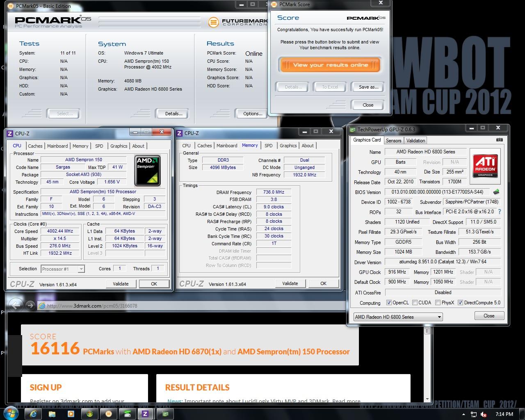The image size is (525, 420).
Task: Go back with the browser back arrow
Action: coord(16,305)
